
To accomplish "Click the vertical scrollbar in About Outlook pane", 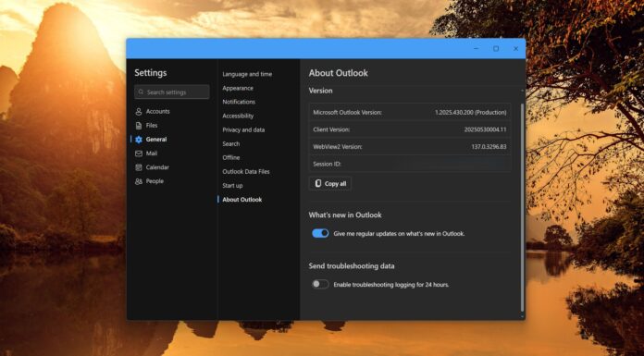I will coord(522,207).
